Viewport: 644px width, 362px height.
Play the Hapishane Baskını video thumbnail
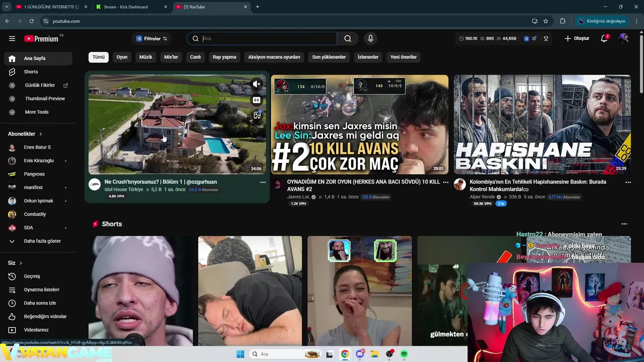(542, 124)
